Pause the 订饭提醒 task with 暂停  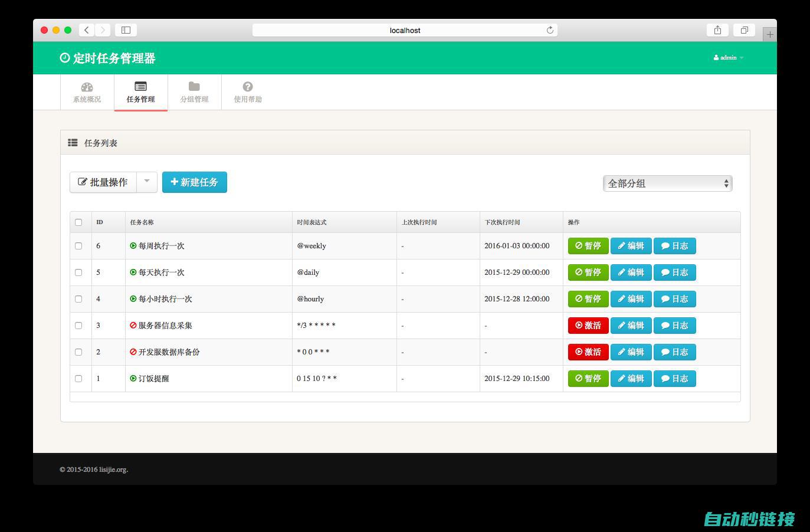(588, 379)
